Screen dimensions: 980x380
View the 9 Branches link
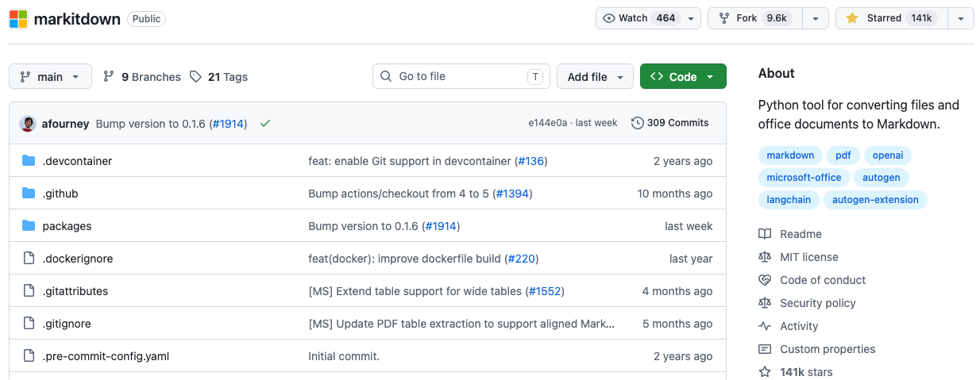(142, 77)
